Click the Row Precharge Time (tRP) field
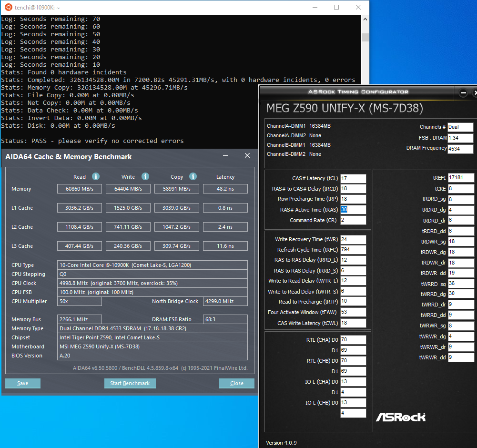Viewport: 477px width, 448px height. 353,199
